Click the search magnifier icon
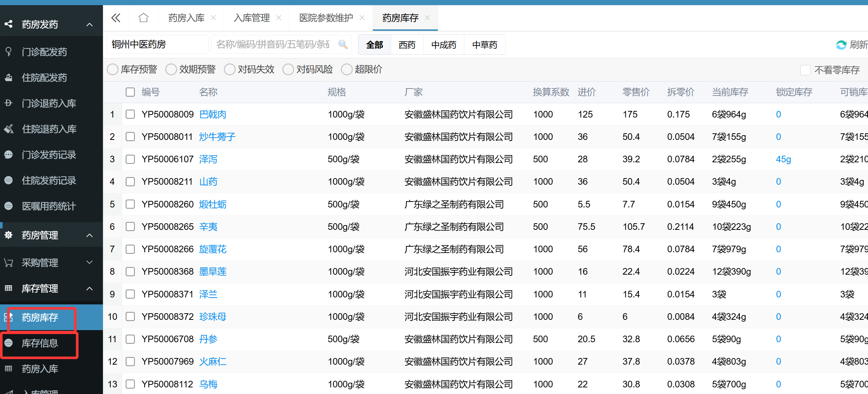 tap(343, 44)
